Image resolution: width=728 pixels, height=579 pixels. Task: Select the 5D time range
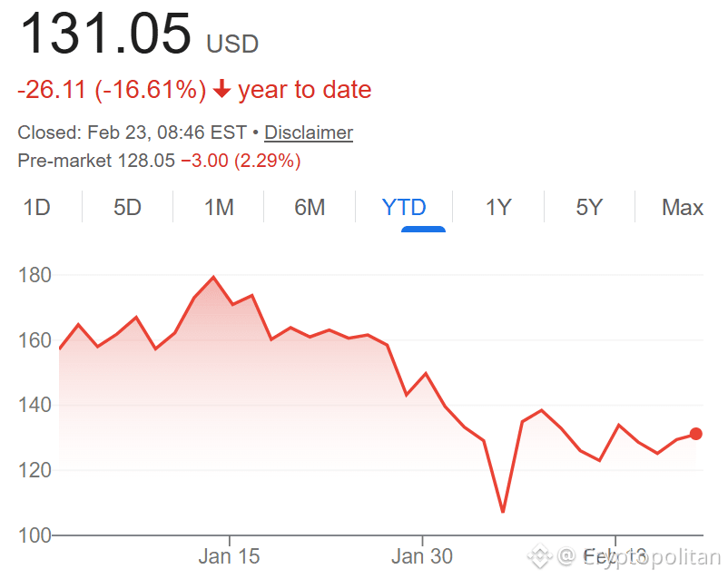coord(127,207)
